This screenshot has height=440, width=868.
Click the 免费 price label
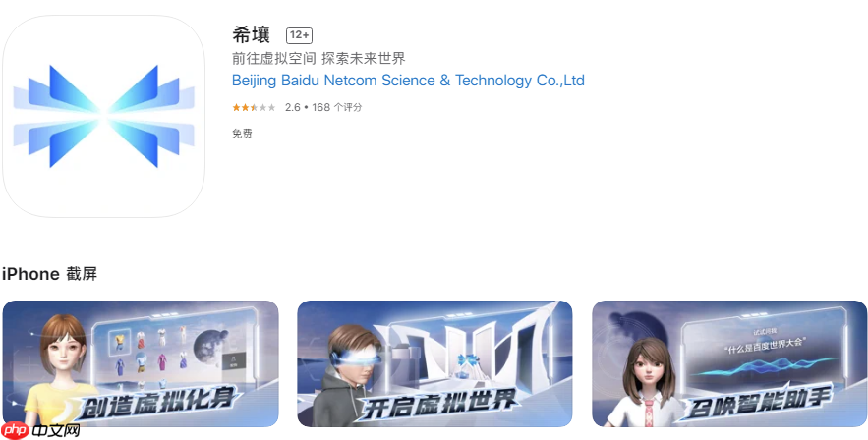(x=242, y=134)
